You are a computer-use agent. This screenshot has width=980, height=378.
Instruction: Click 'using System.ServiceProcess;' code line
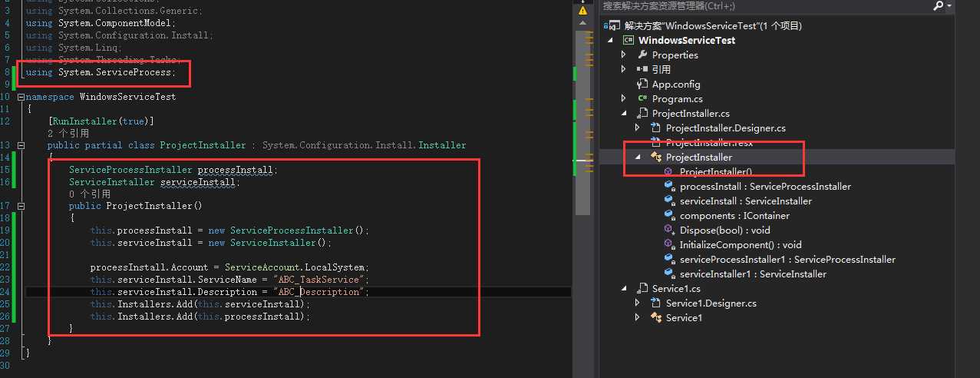101,72
